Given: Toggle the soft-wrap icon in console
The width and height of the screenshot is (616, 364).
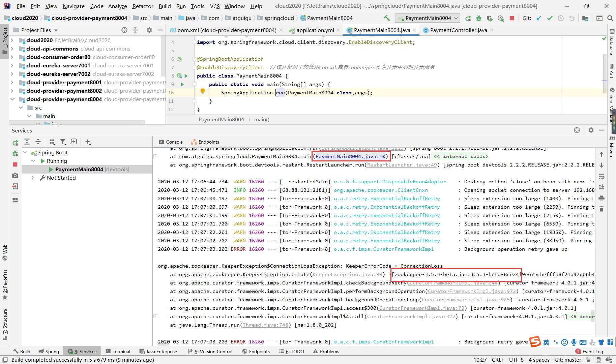Looking at the screenshot, I should (602, 176).
